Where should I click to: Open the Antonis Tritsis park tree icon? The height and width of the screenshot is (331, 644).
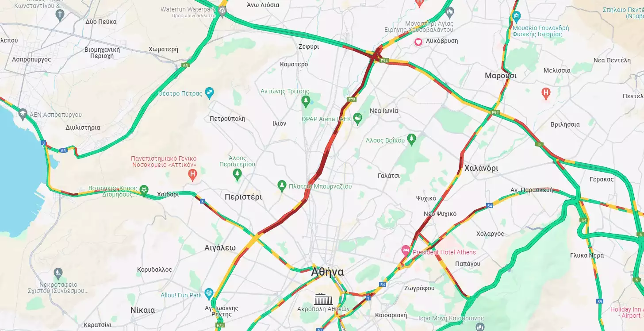[305, 102]
